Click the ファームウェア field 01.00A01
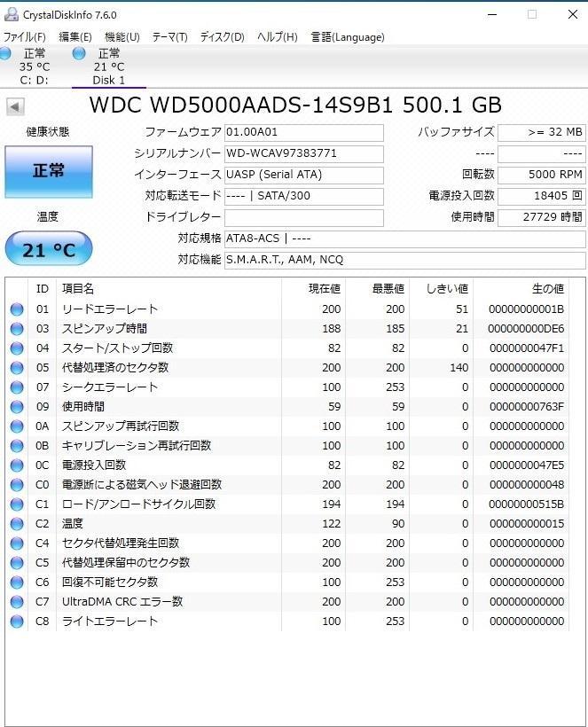Screen dimensions: 588x727 click(x=303, y=132)
